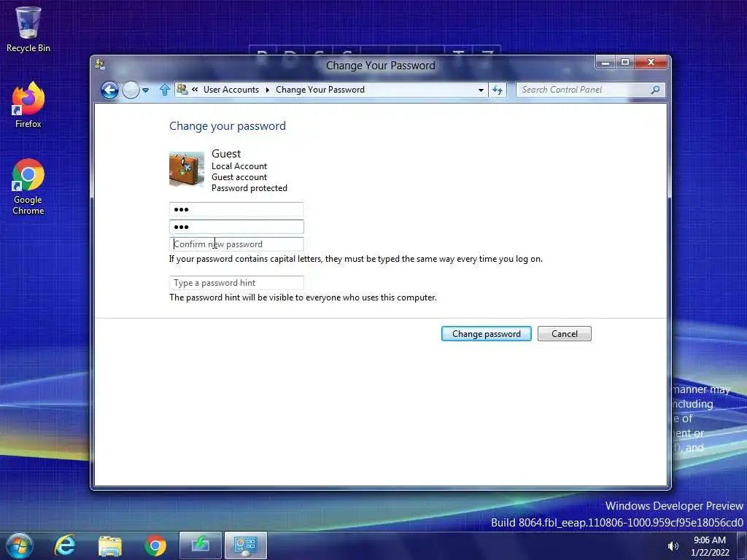Click the Guest account suitcase picture

tap(187, 169)
